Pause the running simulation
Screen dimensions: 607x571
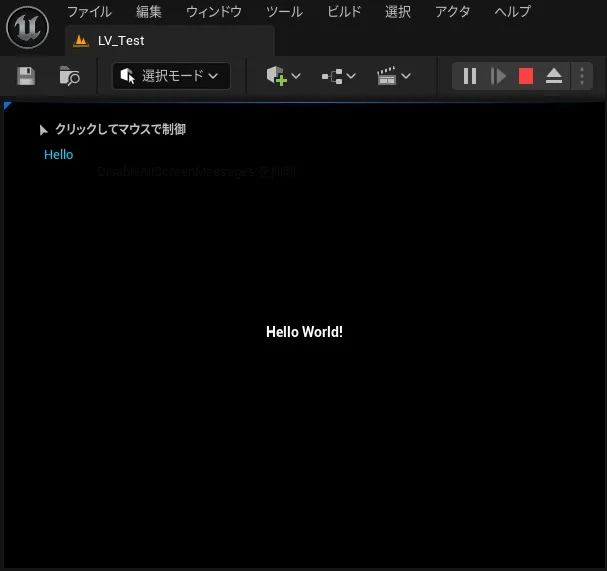470,76
